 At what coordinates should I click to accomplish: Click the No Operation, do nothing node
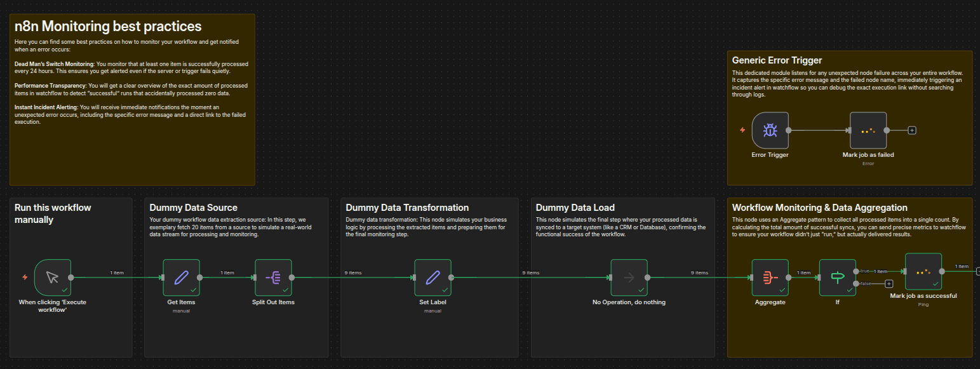pos(629,278)
